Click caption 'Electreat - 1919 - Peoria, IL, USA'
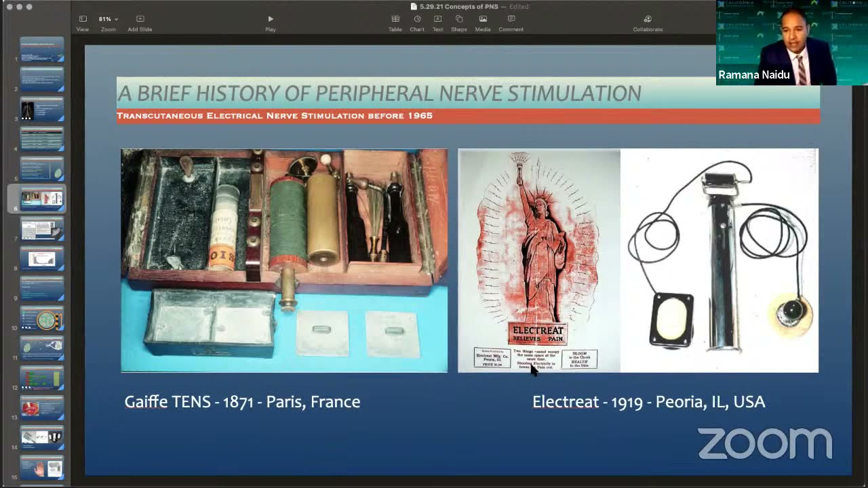Viewport: 868px width, 488px height. pyautogui.click(x=649, y=402)
